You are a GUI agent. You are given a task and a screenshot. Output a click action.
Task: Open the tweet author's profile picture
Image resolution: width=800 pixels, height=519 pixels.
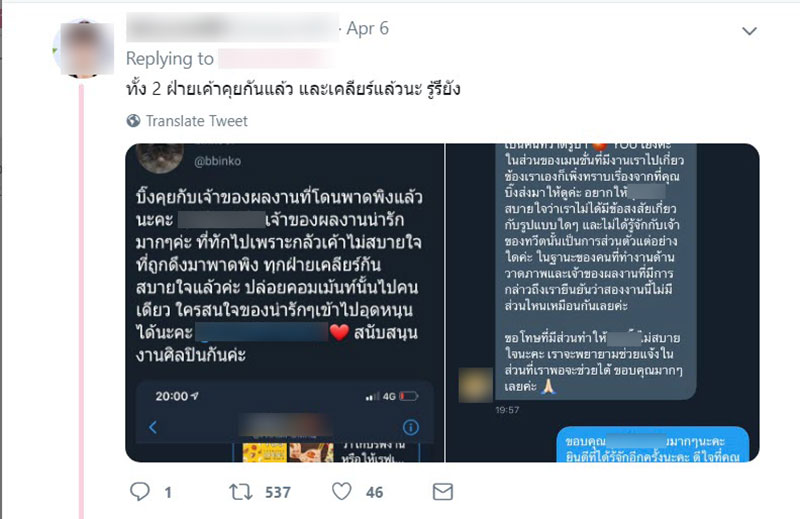tap(85, 48)
